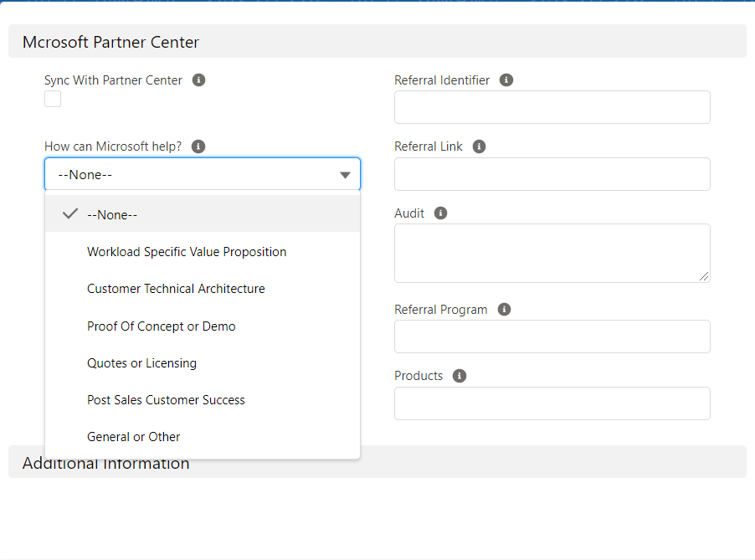
Task: Enable the Sync With Partner Center checkbox
Action: coord(53,100)
